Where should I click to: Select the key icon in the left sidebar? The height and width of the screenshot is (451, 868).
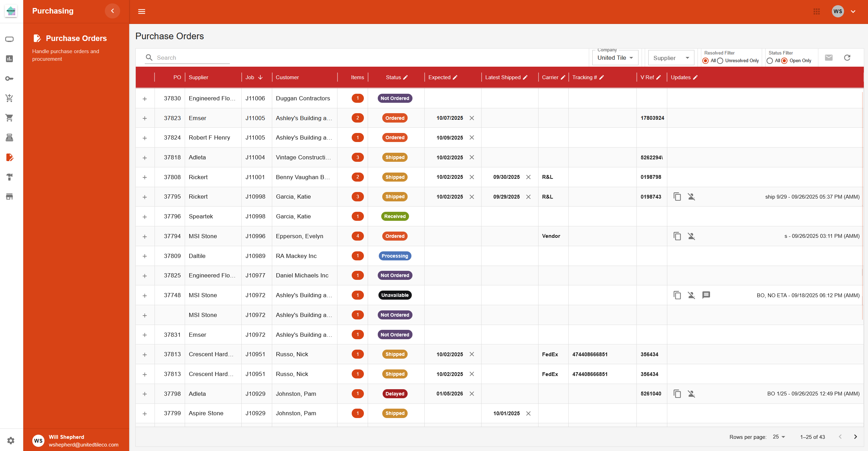click(x=9, y=78)
